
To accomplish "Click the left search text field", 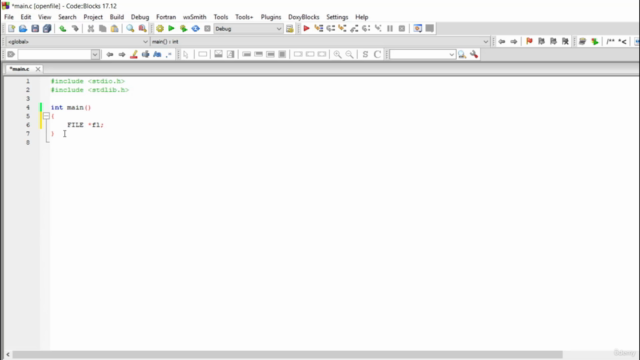I will [x=54, y=54].
